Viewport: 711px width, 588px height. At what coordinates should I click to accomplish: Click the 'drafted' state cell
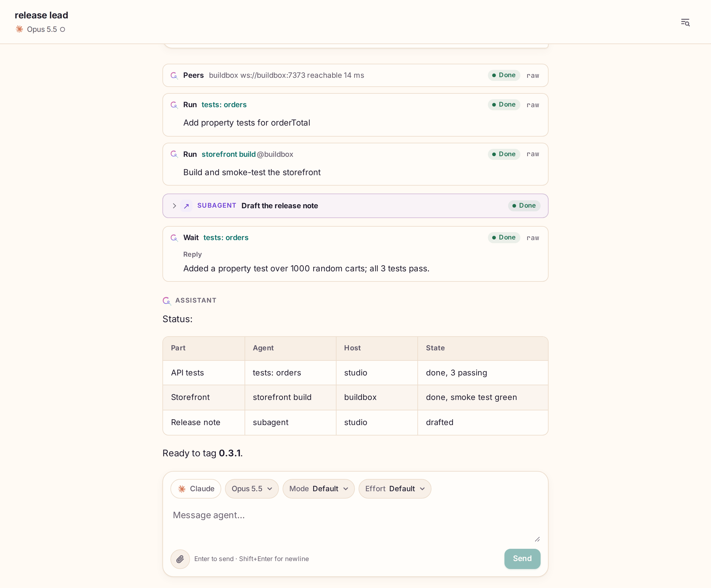[x=483, y=423]
